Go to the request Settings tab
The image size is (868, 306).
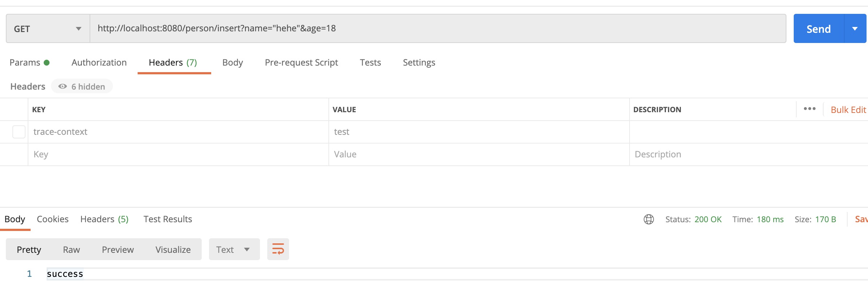(419, 63)
